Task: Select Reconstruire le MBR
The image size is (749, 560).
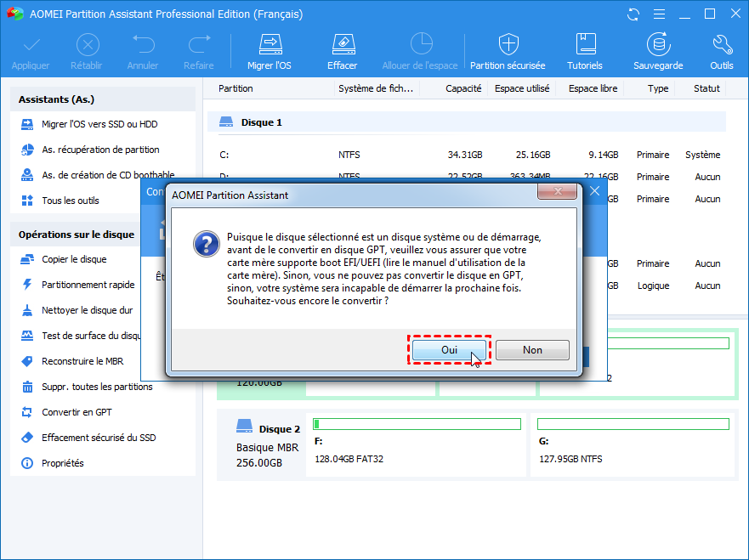Action: pyautogui.click(x=82, y=361)
